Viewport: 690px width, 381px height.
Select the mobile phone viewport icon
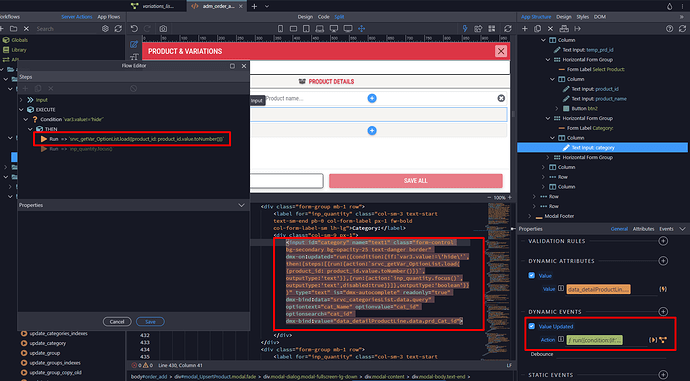tap(280, 29)
